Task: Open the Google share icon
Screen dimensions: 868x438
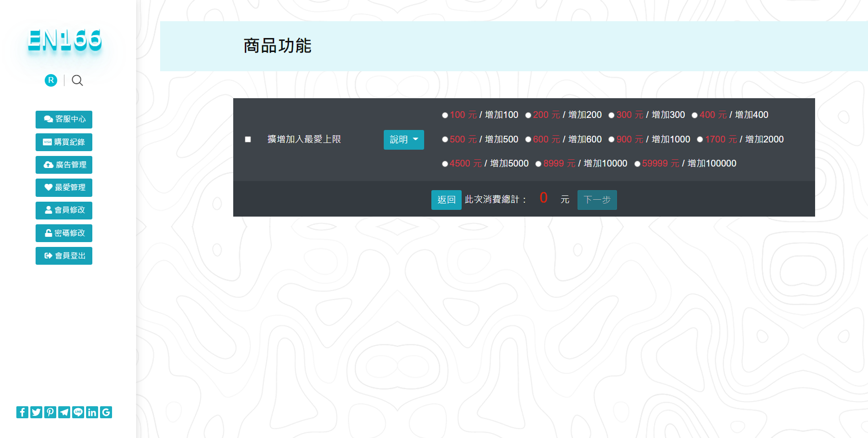Action: click(x=106, y=412)
